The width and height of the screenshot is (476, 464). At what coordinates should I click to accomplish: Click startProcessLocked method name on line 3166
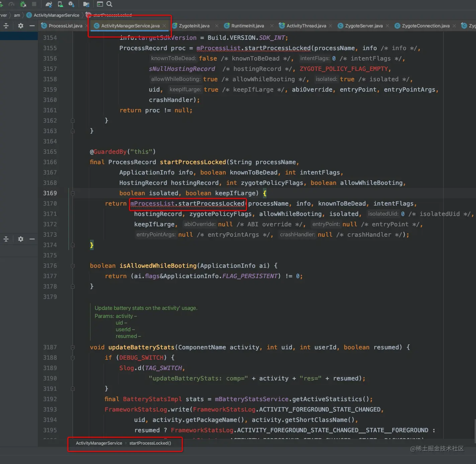coord(193,162)
